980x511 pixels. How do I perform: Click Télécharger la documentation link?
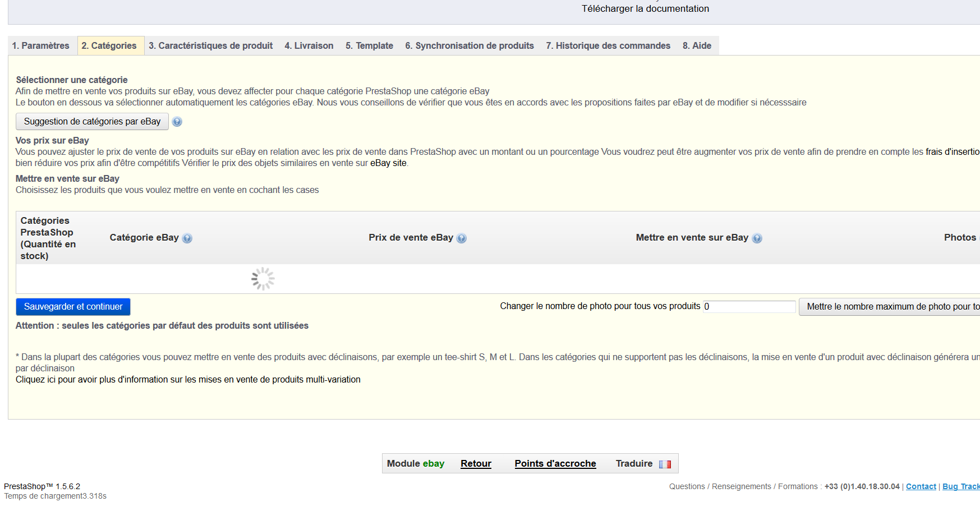(645, 9)
